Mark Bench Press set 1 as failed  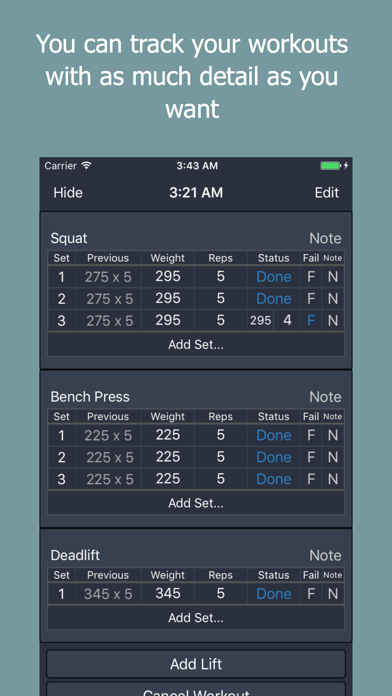click(311, 435)
